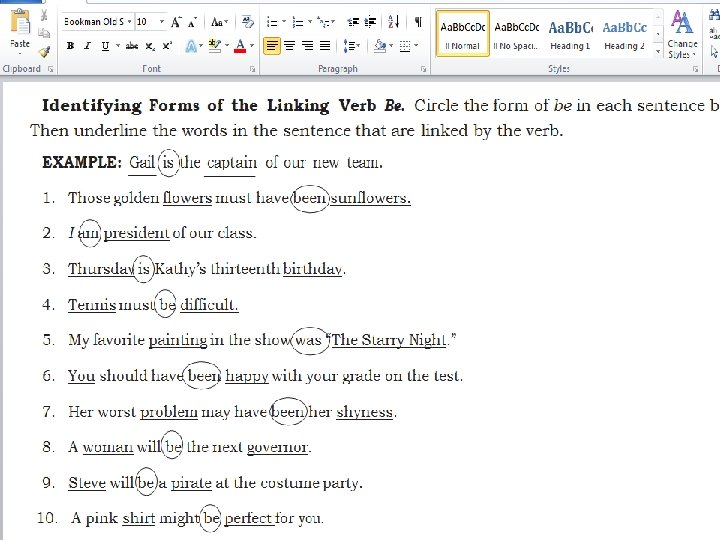Click Decrease Indent icon
This screenshot has height=540, width=720.
(x=353, y=22)
